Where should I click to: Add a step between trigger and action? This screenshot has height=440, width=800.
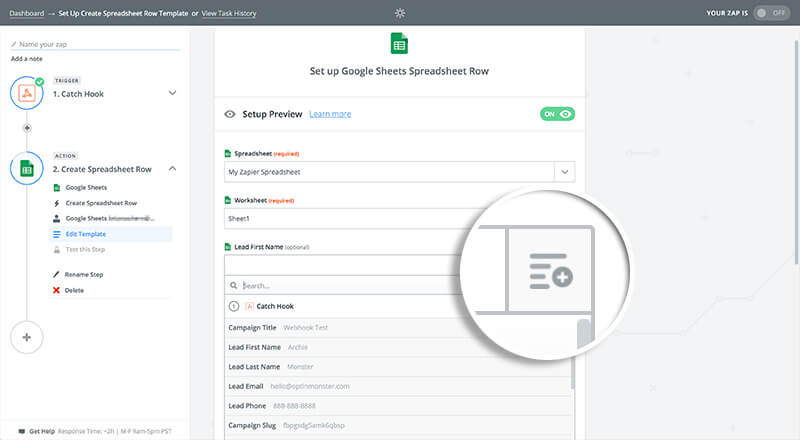click(27, 128)
